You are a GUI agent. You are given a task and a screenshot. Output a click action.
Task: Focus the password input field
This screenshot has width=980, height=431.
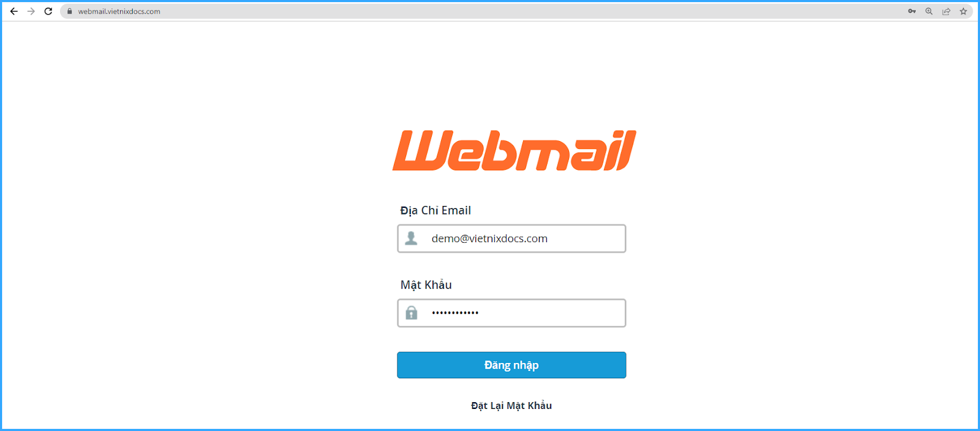[511, 313]
